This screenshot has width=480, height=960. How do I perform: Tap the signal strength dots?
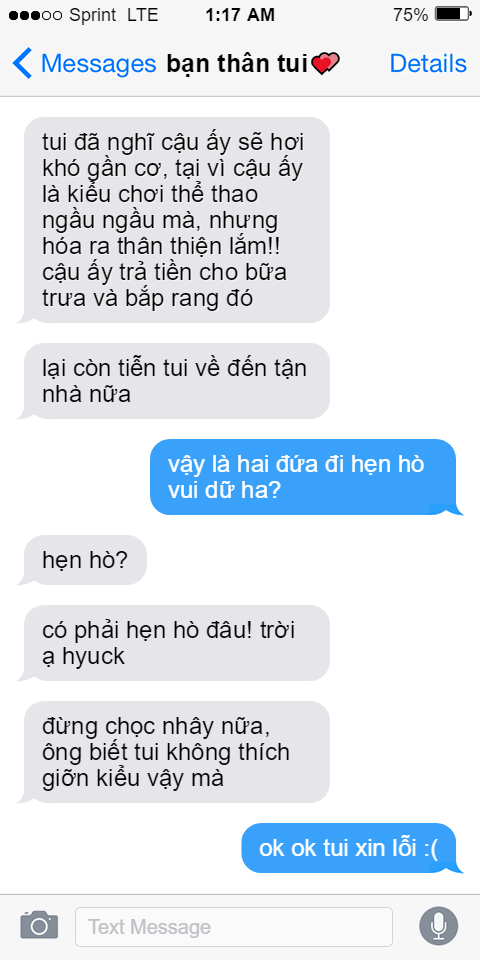pyautogui.click(x=36, y=15)
